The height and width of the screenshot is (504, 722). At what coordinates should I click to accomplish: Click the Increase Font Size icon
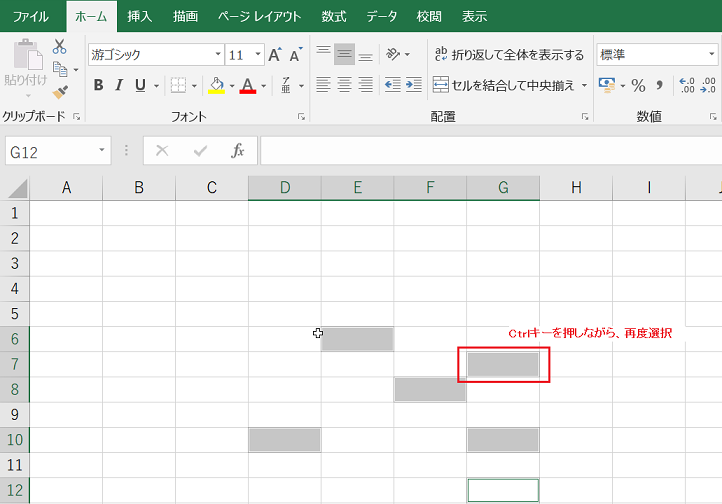274,55
